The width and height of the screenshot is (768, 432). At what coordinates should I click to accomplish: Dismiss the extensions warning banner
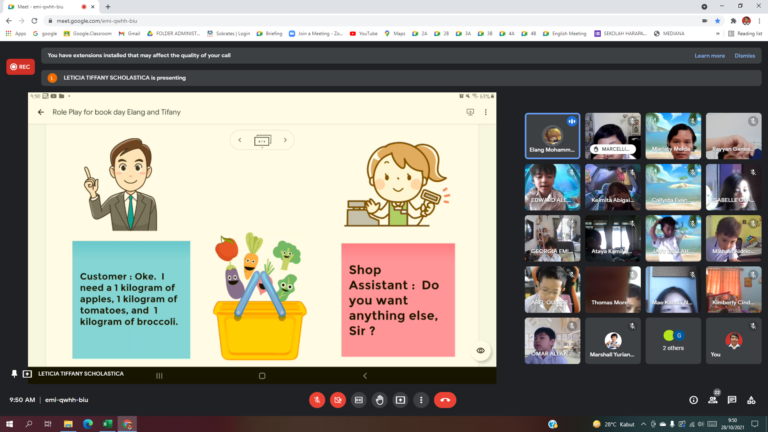point(745,56)
